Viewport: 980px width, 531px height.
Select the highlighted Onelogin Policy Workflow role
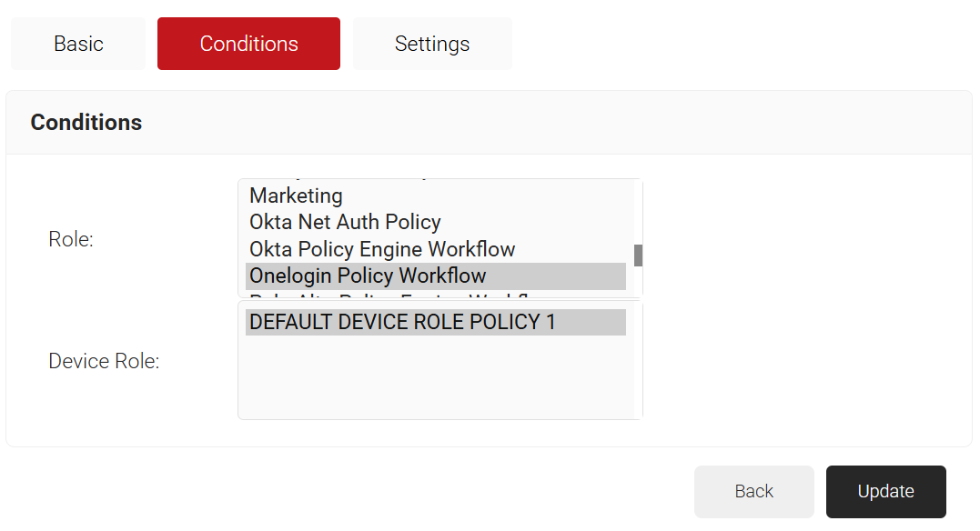click(368, 276)
